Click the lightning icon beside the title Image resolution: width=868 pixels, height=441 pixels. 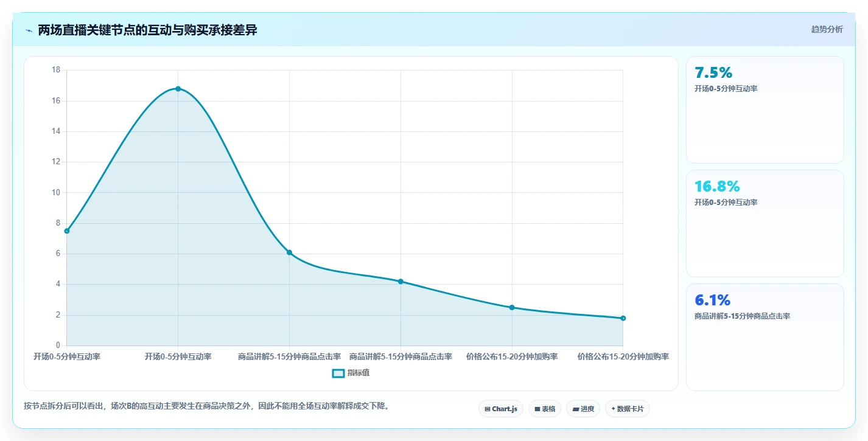pyautogui.click(x=29, y=30)
